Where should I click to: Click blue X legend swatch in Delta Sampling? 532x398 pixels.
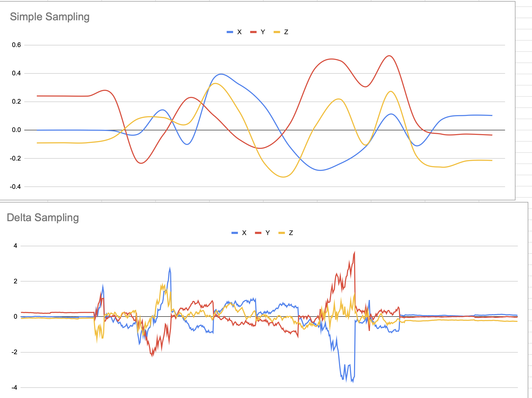(x=235, y=233)
